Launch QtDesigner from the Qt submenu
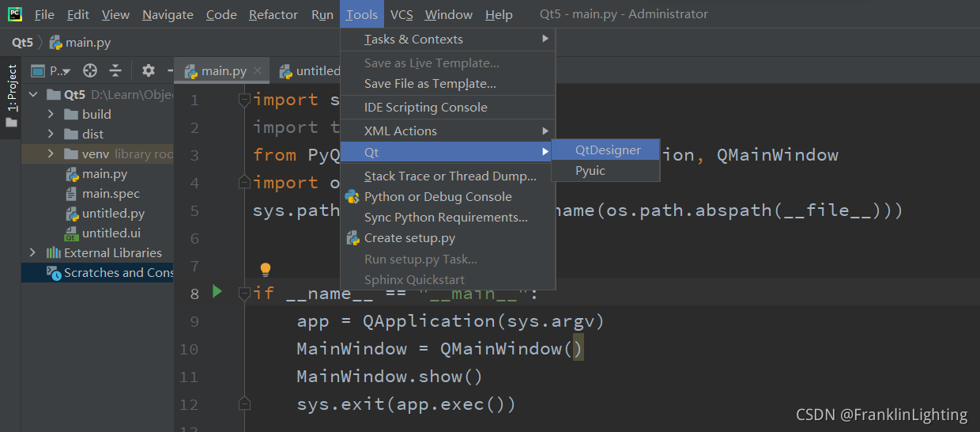980x432 pixels. [x=606, y=150]
